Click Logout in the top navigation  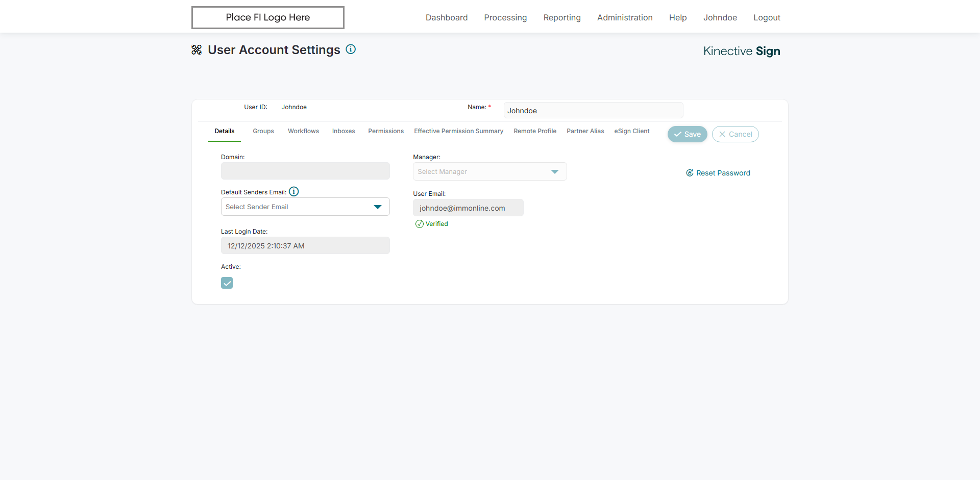tap(767, 18)
